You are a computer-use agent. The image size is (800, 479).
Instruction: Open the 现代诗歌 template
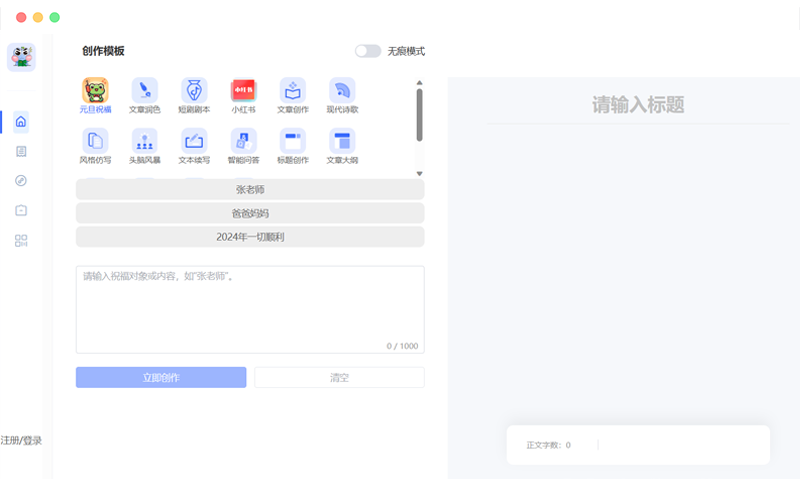pyautogui.click(x=342, y=91)
